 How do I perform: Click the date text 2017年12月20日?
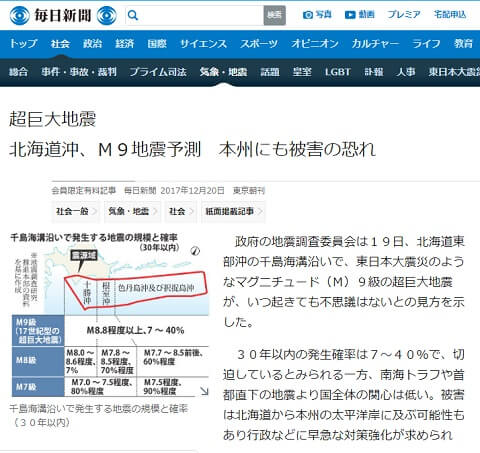(x=192, y=191)
